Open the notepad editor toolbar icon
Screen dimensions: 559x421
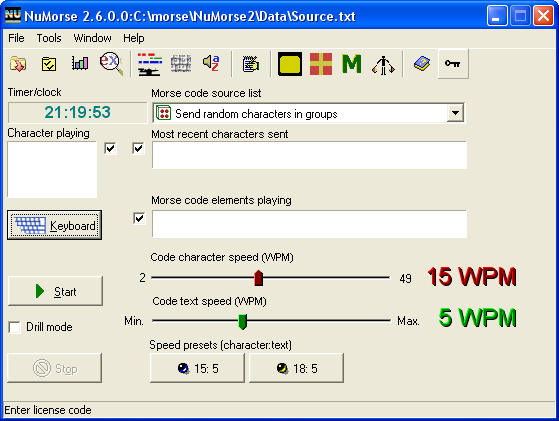(251, 64)
